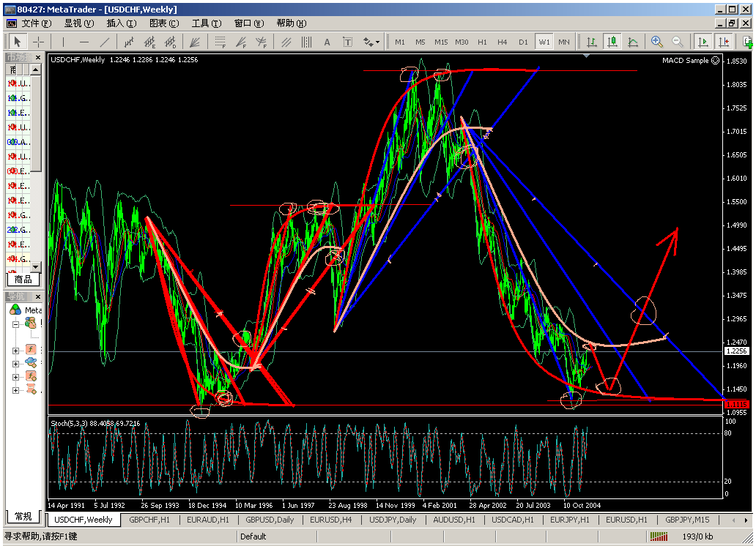This screenshot has width=756, height=546.
Task: Open the 插入 menu
Action: 121,23
